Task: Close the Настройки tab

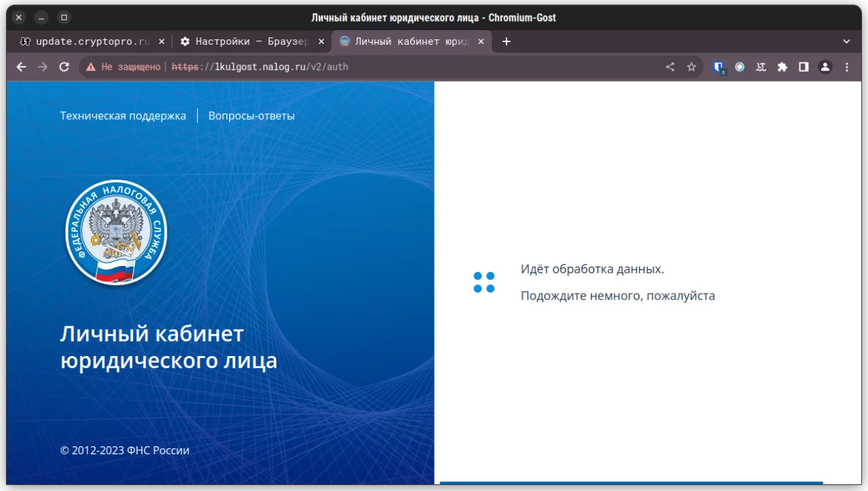Action: 321,41
